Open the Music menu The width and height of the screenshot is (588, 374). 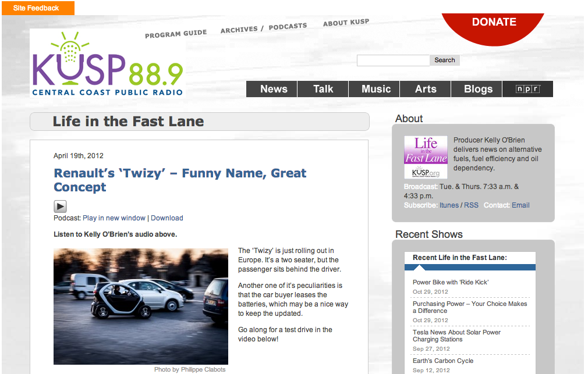[x=374, y=89]
